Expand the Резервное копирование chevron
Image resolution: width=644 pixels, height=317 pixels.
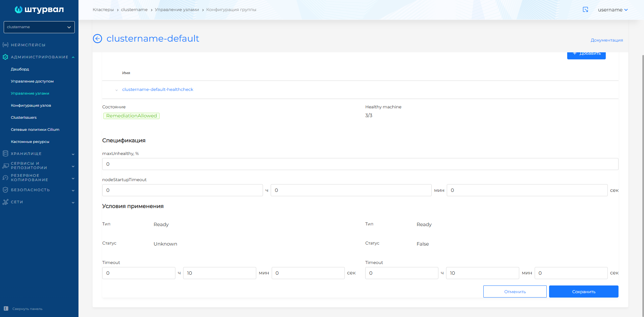point(73,178)
